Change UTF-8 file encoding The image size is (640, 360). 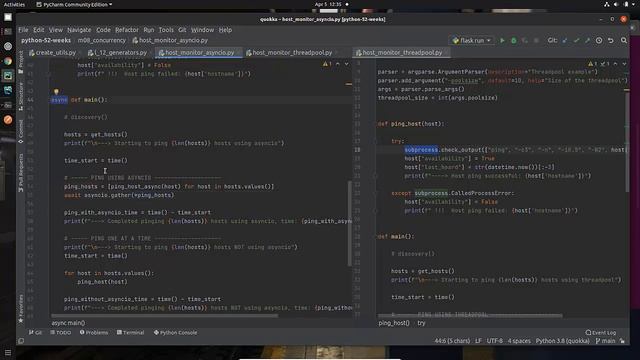494,341
